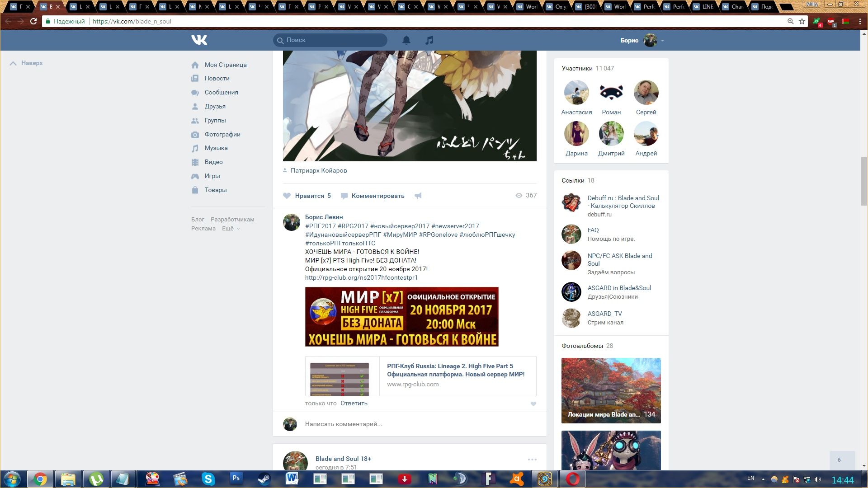Open post options three-dots menu
868x488 pixels.
(532, 459)
